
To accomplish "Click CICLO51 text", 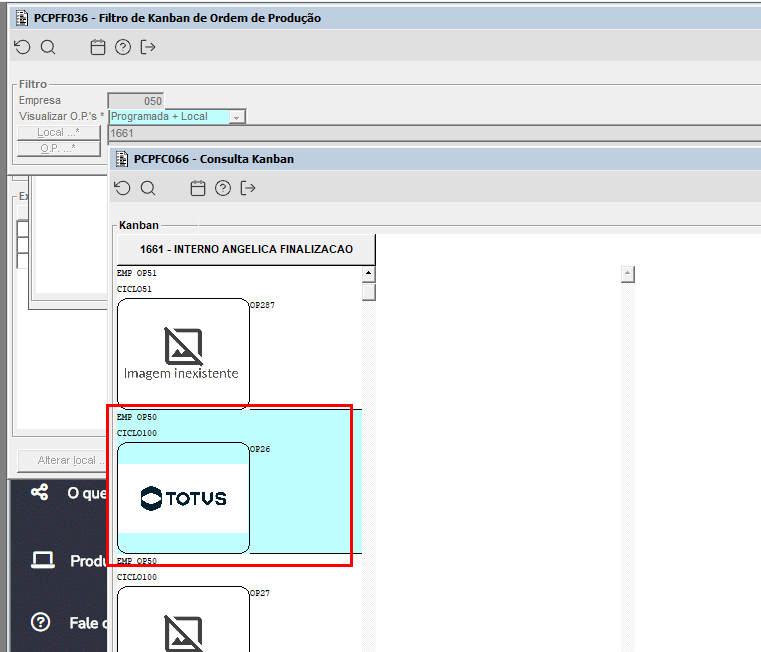I will click(x=134, y=289).
